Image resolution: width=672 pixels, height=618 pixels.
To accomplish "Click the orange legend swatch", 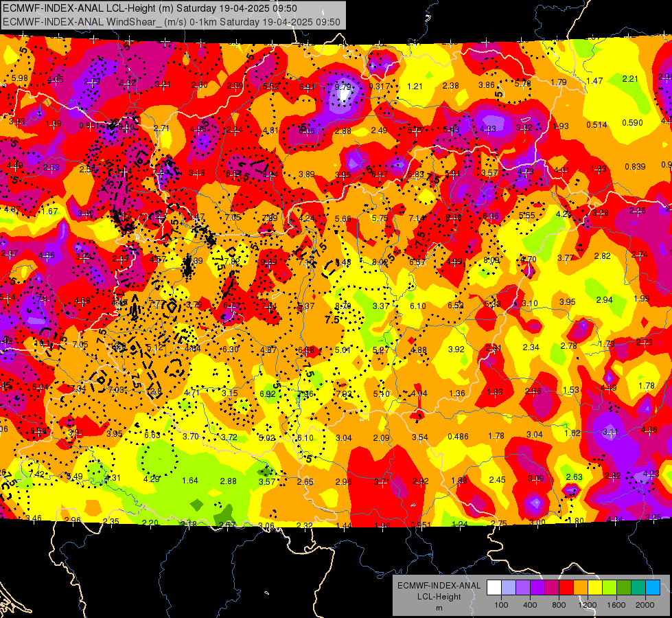I will tap(580, 588).
